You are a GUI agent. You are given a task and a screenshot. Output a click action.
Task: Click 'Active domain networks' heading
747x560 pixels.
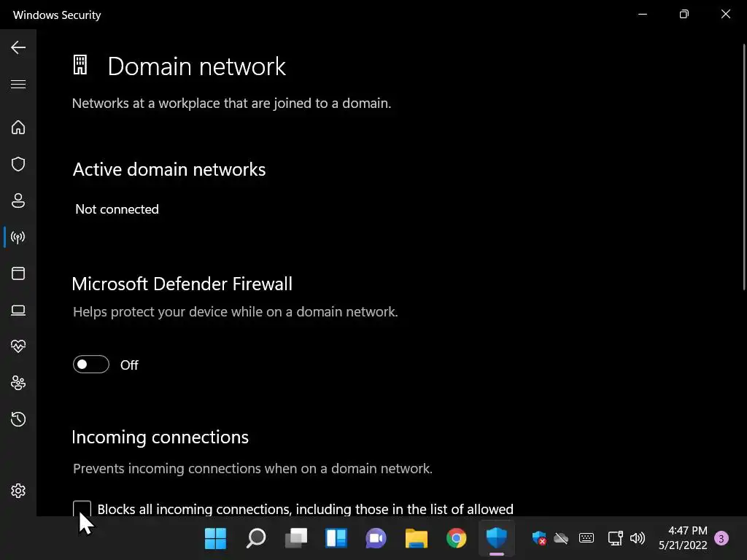click(169, 169)
